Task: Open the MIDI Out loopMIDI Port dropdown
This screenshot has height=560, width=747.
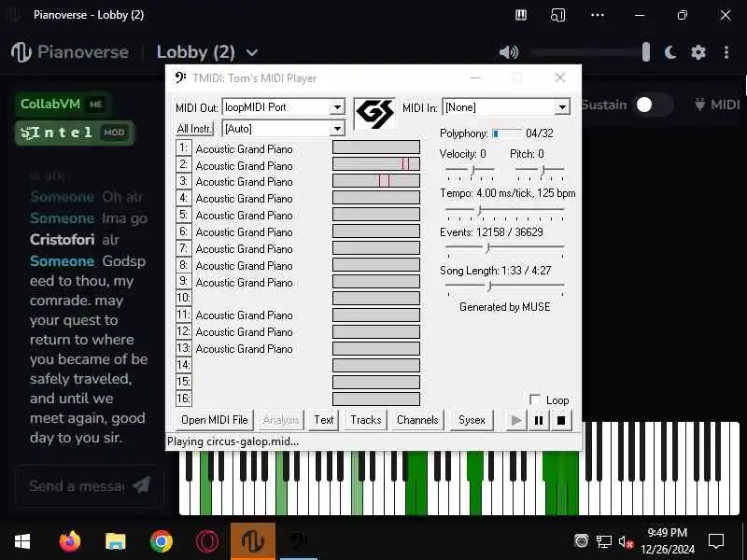Action: [x=337, y=107]
